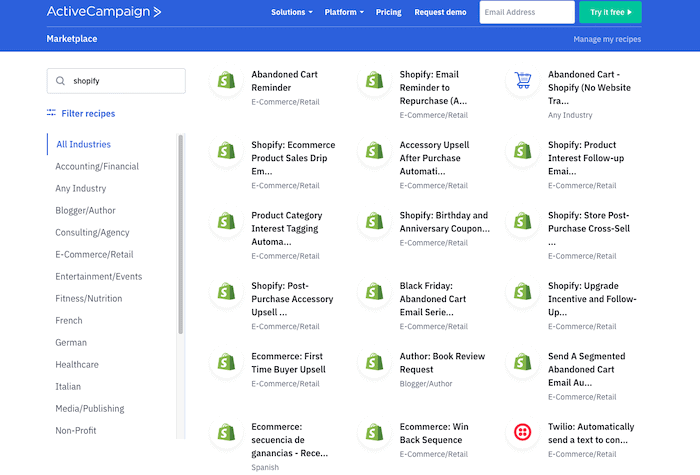Open Accessory Upsell After Purchase title
This screenshot has height=475, width=700.
point(434,158)
